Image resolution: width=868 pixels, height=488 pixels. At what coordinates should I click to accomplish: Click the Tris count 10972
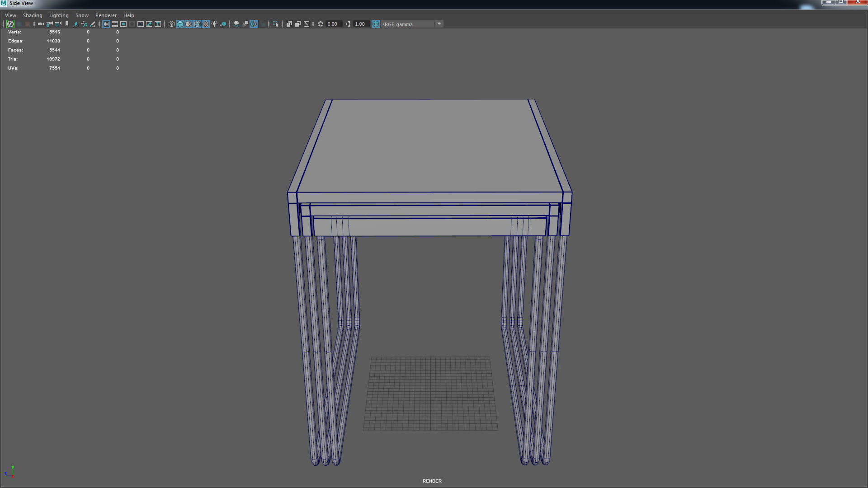click(x=53, y=59)
